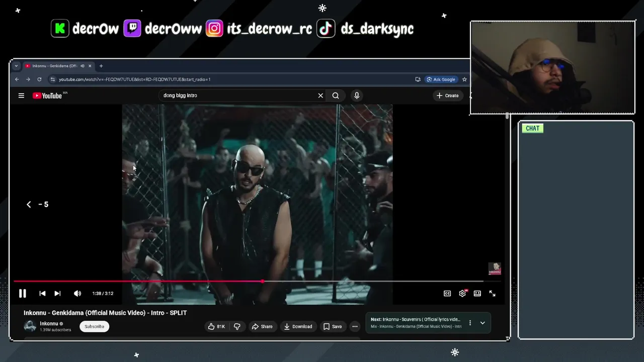Screen dimensions: 644x362
Task: Select the Inkonnu - Genkidama browser tab
Action: (58, 66)
